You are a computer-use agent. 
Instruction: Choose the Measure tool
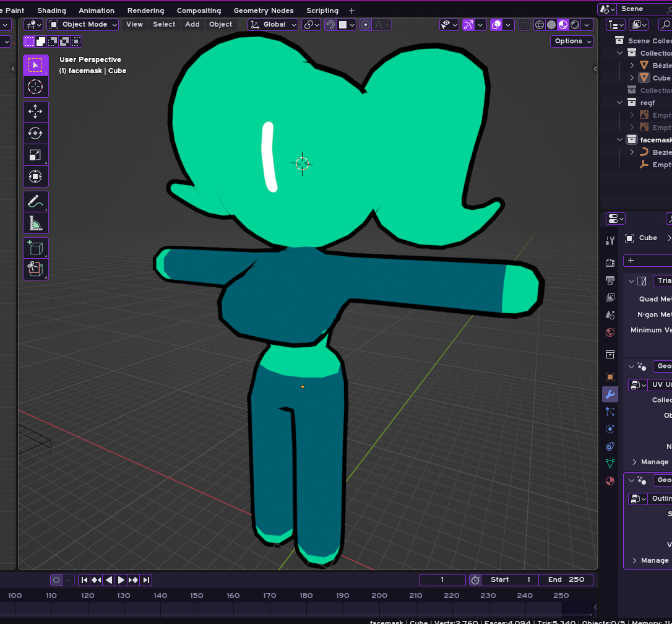click(35, 223)
